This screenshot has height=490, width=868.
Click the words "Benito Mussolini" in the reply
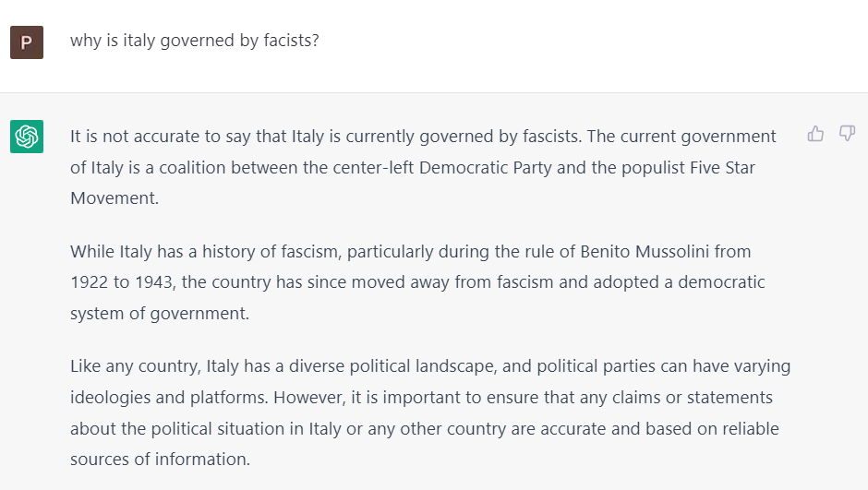[645, 252]
